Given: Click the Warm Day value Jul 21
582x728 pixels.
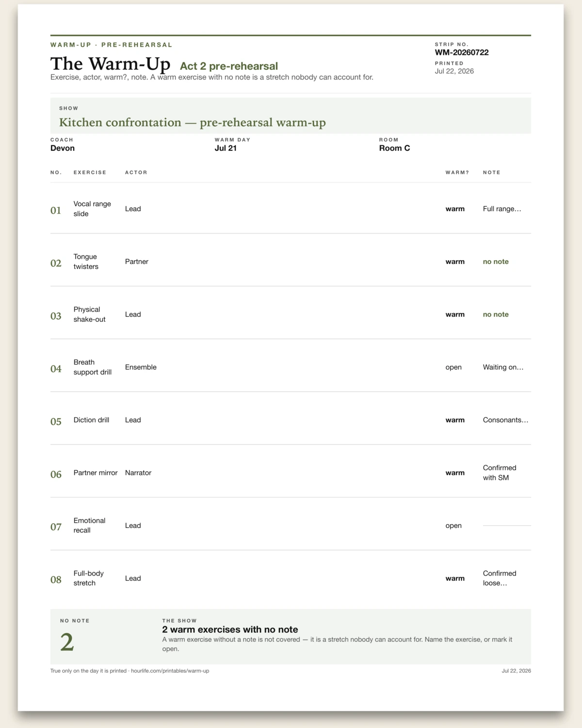Looking at the screenshot, I should [x=226, y=148].
